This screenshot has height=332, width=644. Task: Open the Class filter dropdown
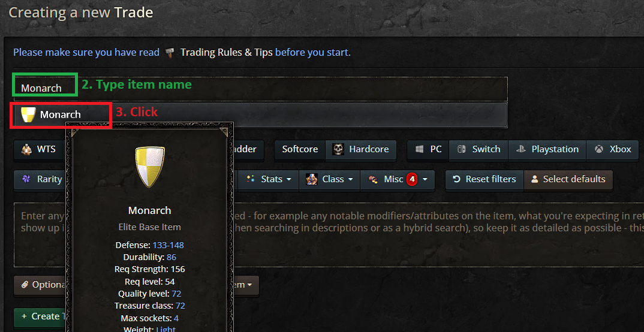329,179
